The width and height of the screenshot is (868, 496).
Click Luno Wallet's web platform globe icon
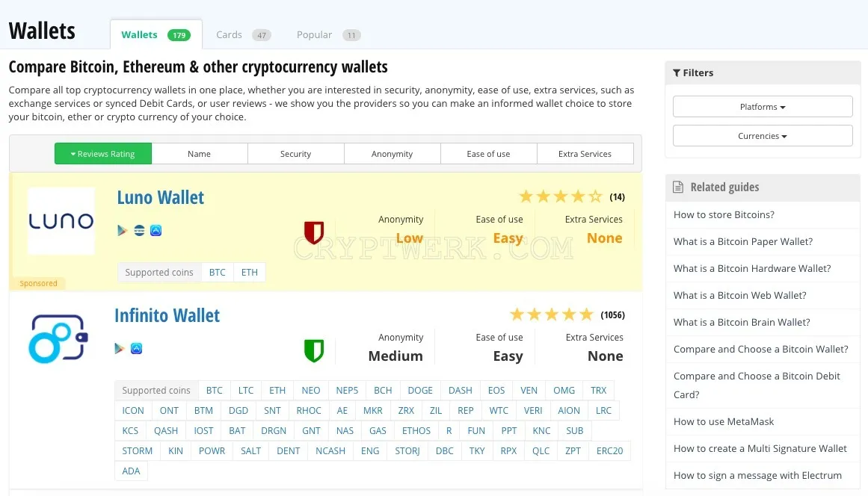point(140,231)
